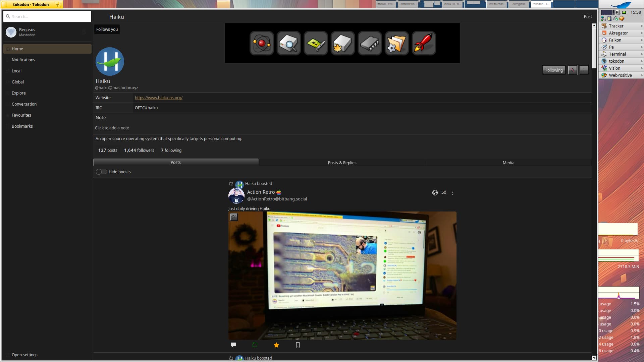
Task: Click the orange box tray icon
Action: click(x=622, y=19)
